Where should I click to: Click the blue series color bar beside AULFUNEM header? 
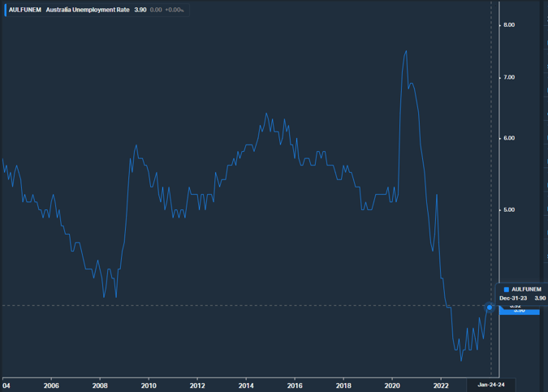click(x=4, y=10)
